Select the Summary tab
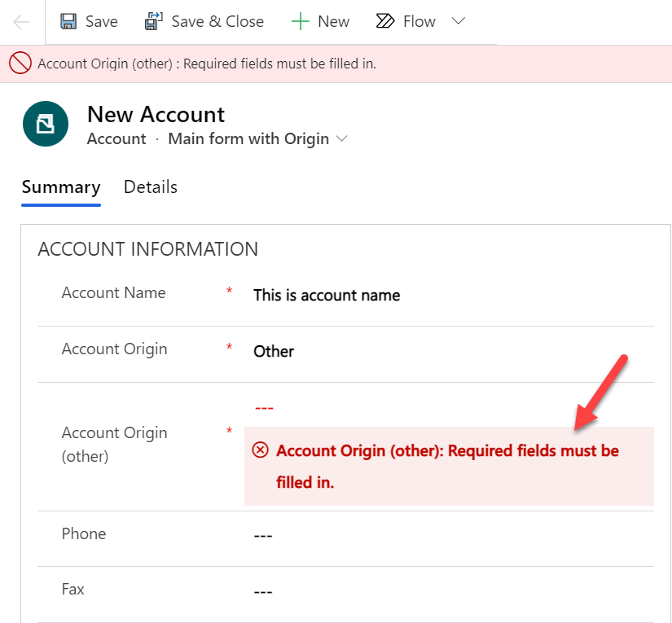The height and width of the screenshot is (623, 672). click(x=61, y=187)
